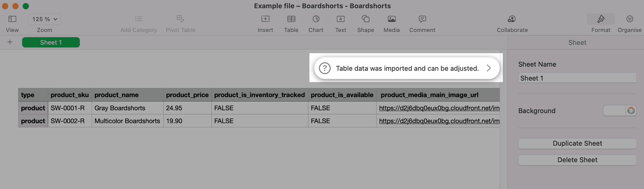Expand the import notice chevron arrow
644x189 pixels.
coord(489,68)
